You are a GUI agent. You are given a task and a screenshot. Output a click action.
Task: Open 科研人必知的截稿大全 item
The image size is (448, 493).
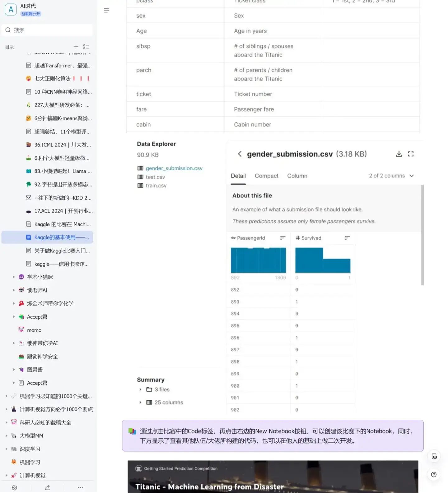(x=45, y=422)
